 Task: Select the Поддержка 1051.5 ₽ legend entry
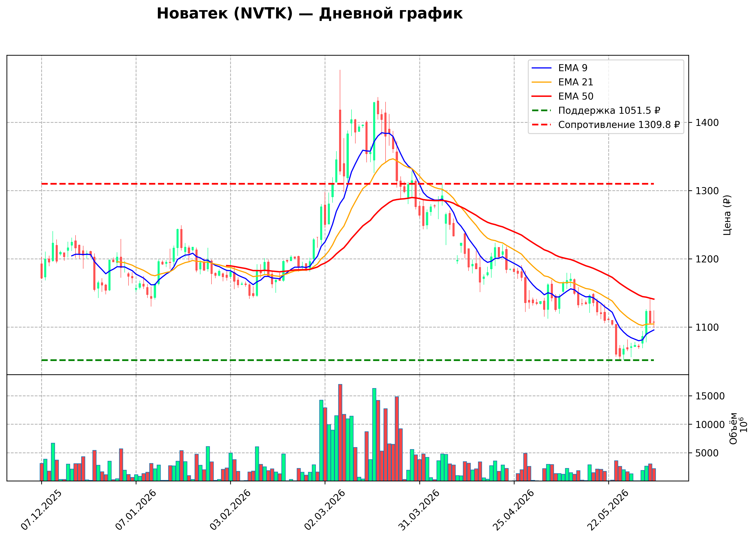(596, 111)
